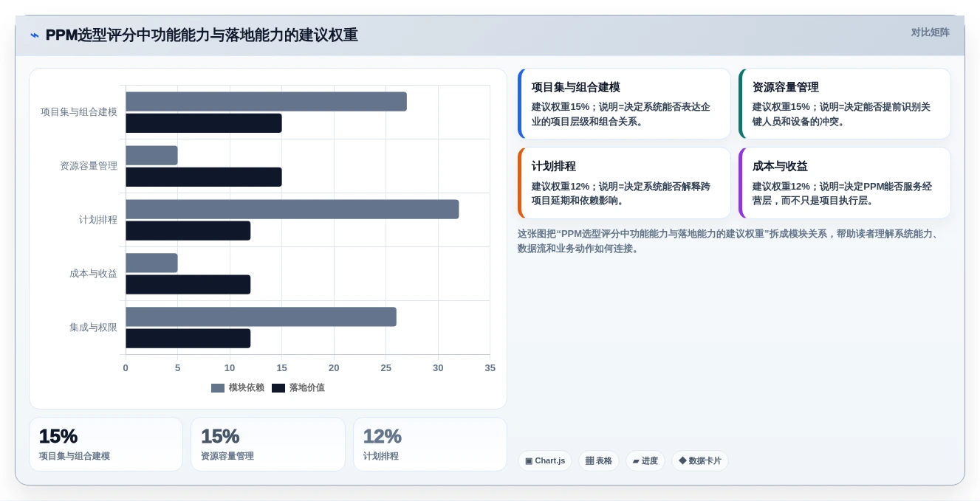Click the 数据卡片 chip's diamond icon
Screen dimensions: 980x501
(682, 461)
